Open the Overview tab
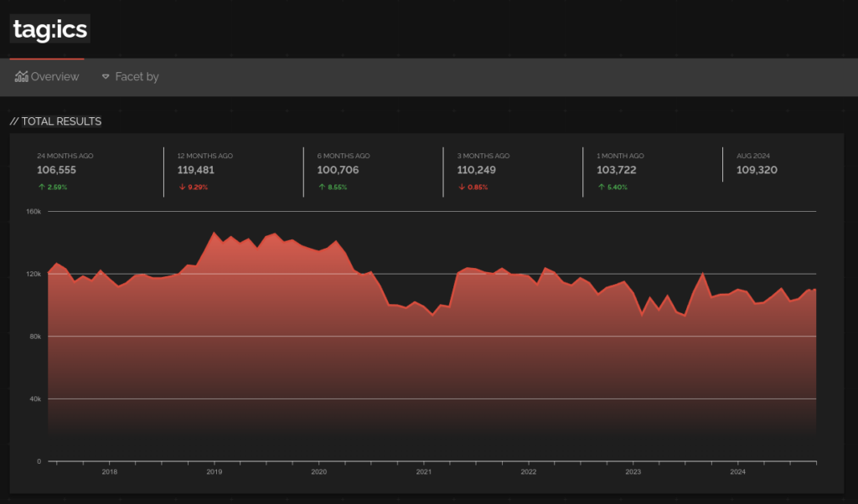 coord(47,76)
